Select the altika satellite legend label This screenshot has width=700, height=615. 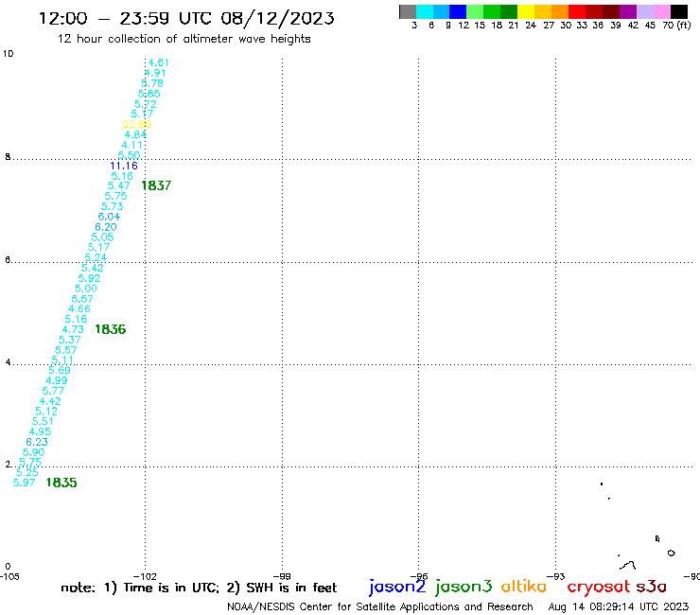click(523, 587)
